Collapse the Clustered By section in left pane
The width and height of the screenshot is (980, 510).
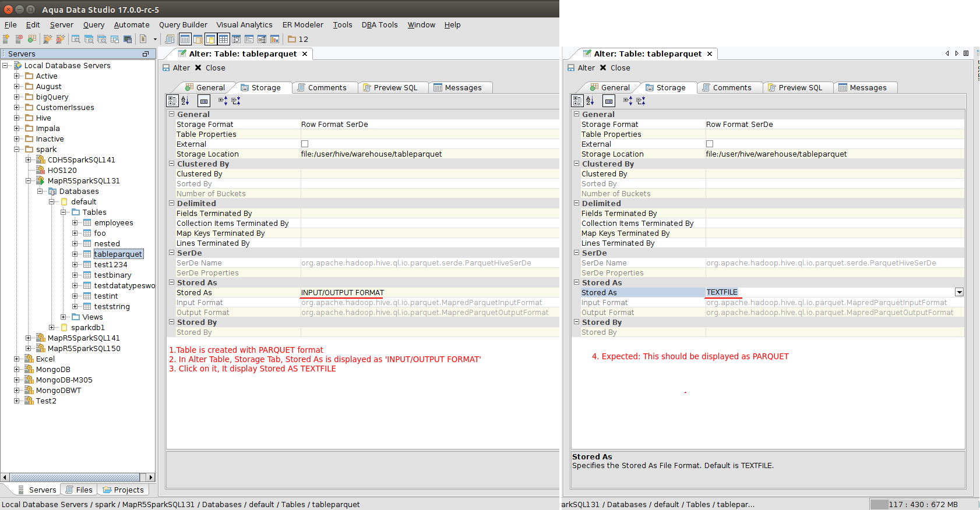[x=172, y=164]
